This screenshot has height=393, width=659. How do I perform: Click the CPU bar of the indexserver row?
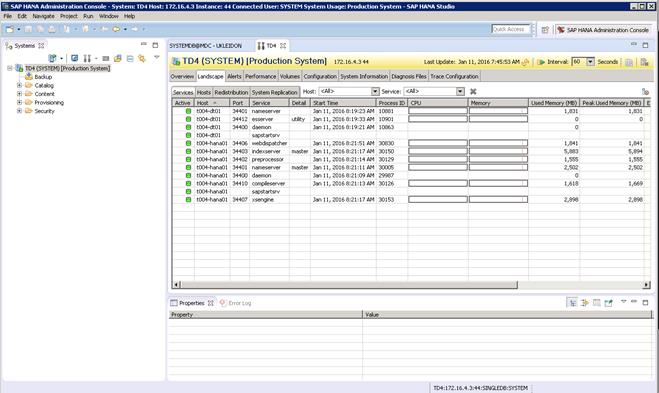tap(438, 151)
